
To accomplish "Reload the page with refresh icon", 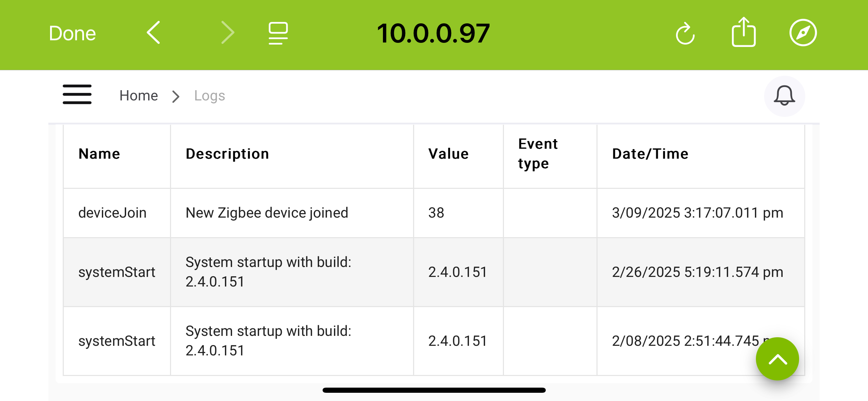I will [685, 33].
